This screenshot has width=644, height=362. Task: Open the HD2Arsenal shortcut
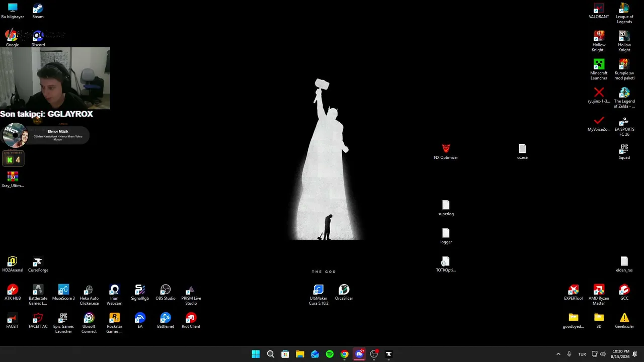tap(13, 264)
